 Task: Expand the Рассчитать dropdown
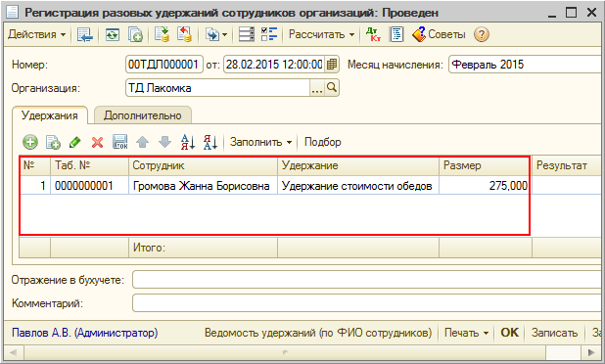[321, 34]
